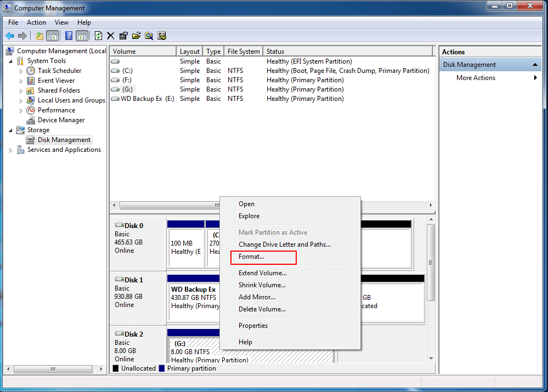Screen dimensions: 548x392
Task: Expand the Performance node
Action: pyautogui.click(x=21, y=110)
